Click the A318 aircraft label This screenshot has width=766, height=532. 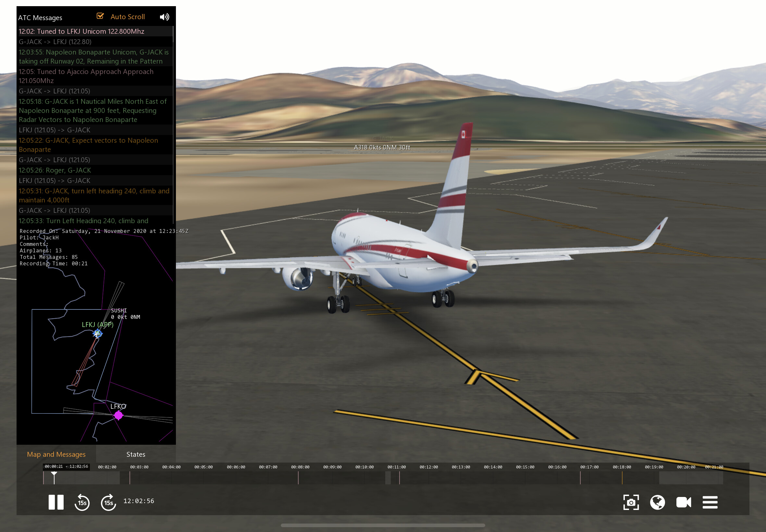[x=381, y=147]
